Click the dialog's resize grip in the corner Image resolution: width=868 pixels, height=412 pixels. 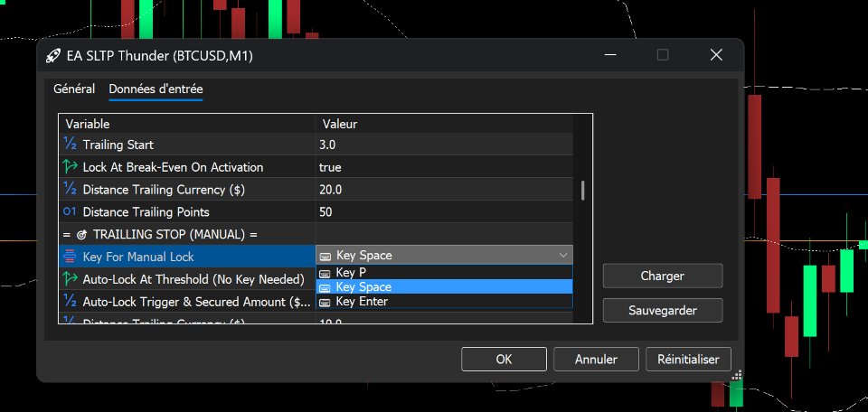[736, 376]
